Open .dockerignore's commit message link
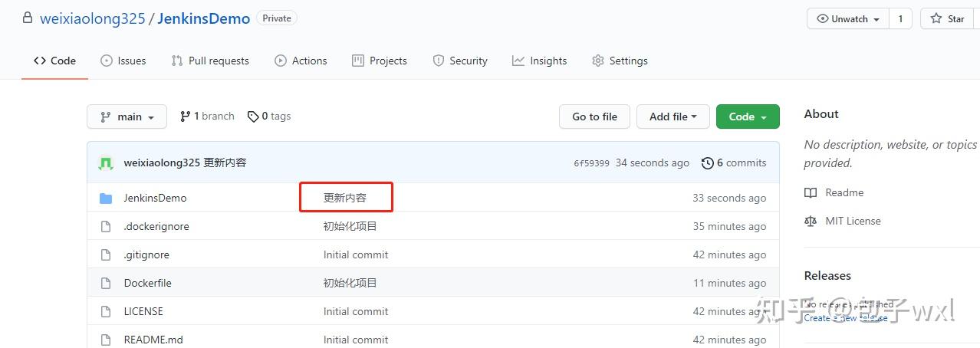Viewport: 980px width, 348px height. pos(350,226)
